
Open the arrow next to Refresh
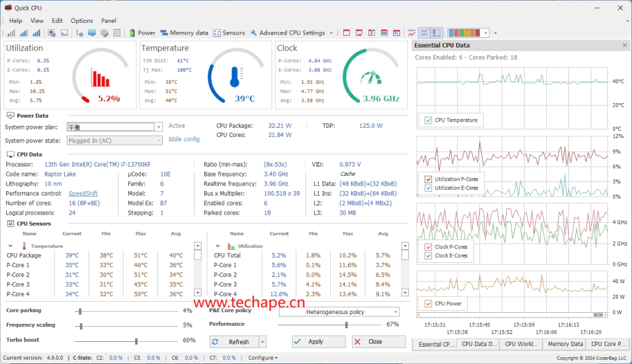click(262, 342)
